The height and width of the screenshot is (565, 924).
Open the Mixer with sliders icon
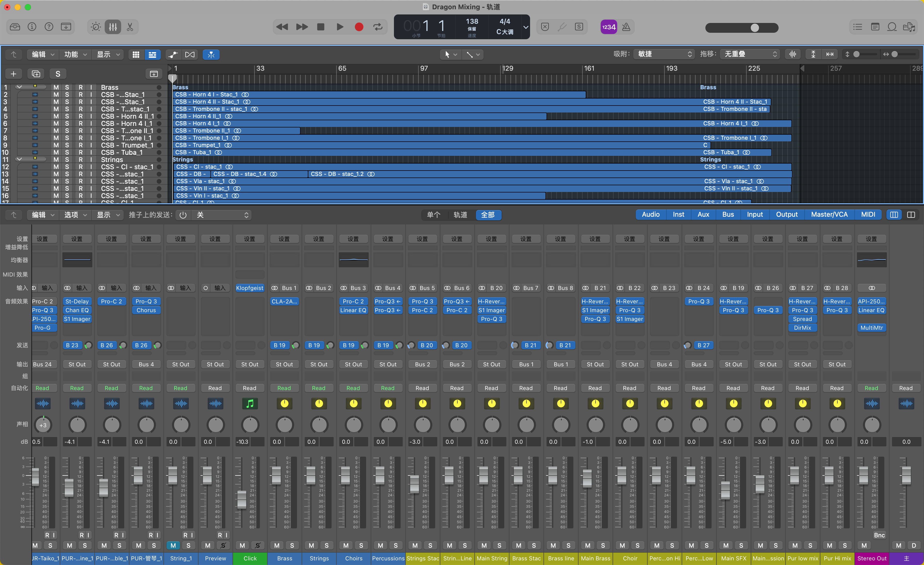[113, 27]
